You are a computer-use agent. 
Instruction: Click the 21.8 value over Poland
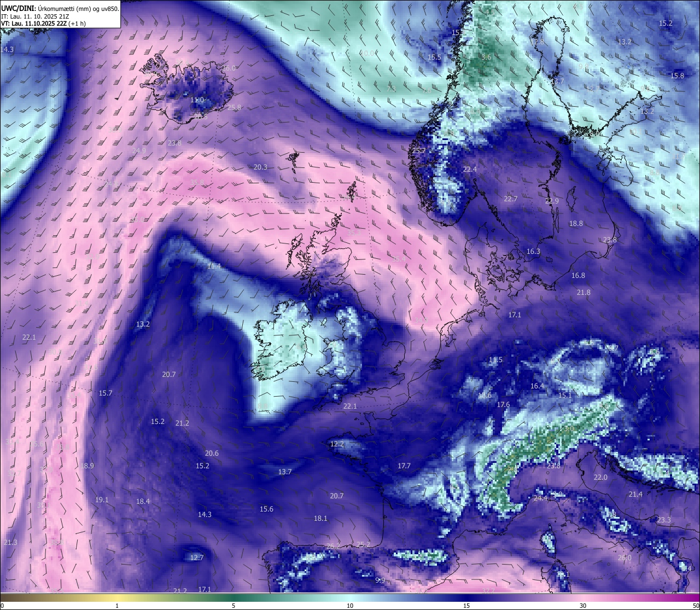click(x=584, y=293)
